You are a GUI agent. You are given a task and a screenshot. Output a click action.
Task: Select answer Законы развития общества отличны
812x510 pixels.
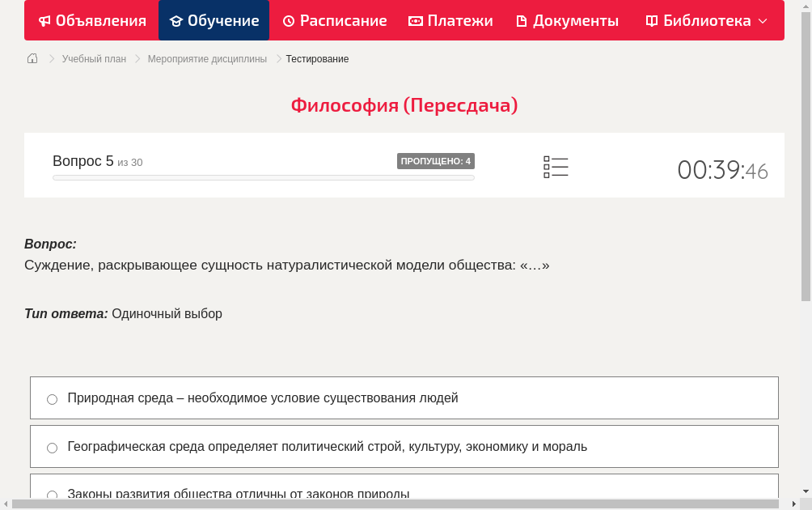404,487
